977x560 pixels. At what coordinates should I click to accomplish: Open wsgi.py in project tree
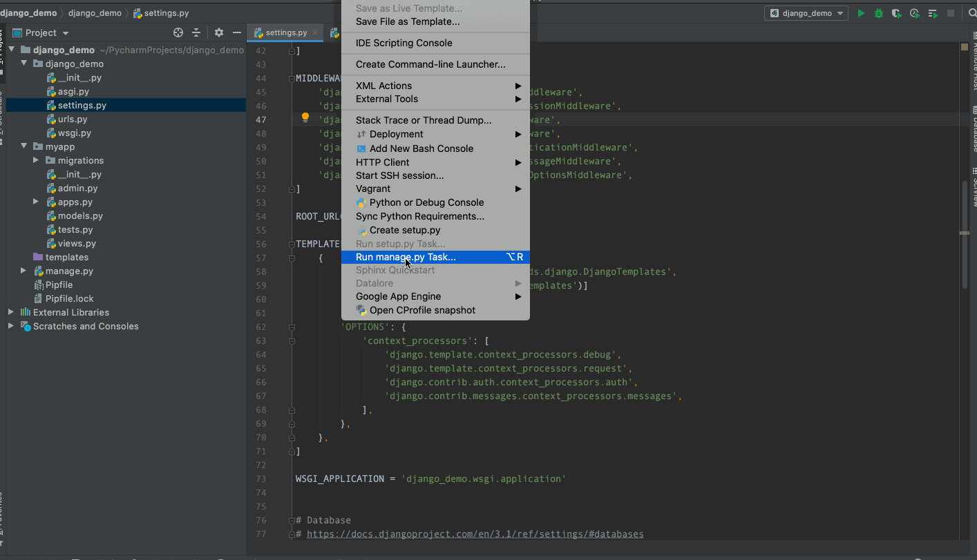(75, 133)
